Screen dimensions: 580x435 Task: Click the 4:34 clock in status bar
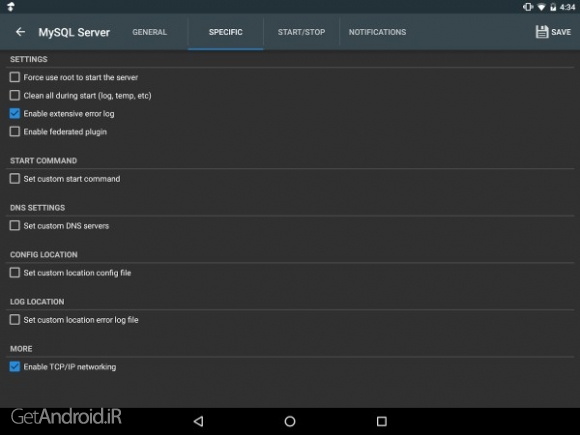567,7
